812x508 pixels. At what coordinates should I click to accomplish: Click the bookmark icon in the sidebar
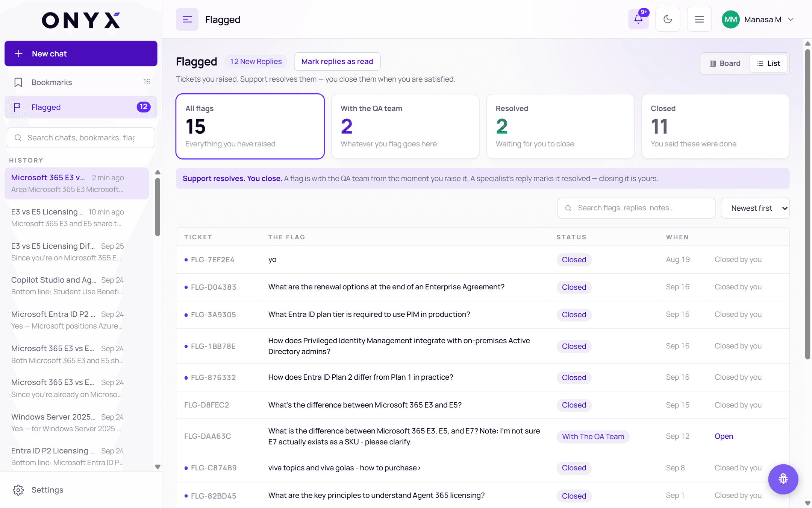(x=18, y=82)
